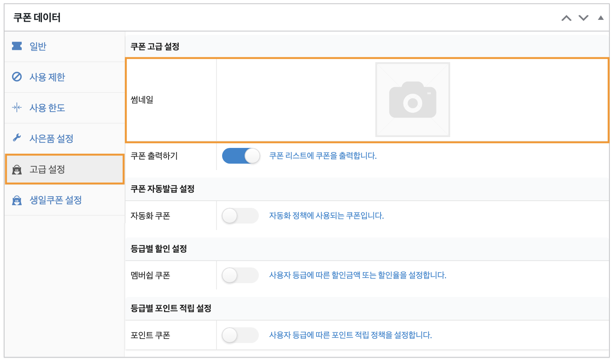Screen dimensions: 615x364
Task: Move the 쿠폰 데이터 panel down using the chevron
Action: [584, 18]
